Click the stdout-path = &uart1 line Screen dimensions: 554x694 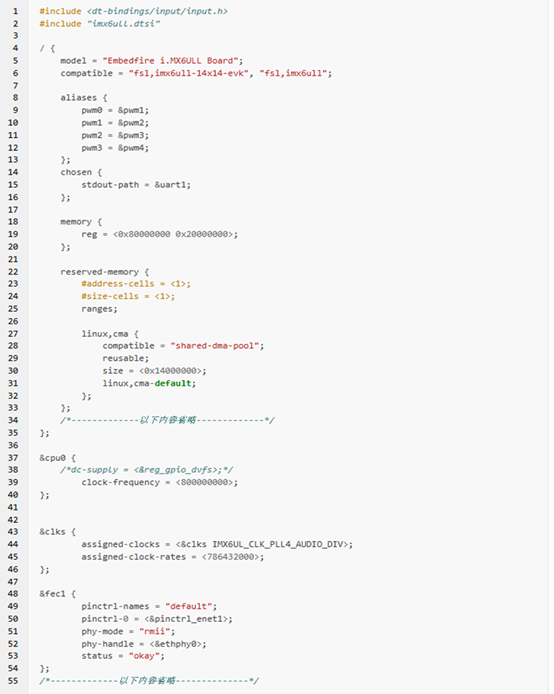(136, 185)
